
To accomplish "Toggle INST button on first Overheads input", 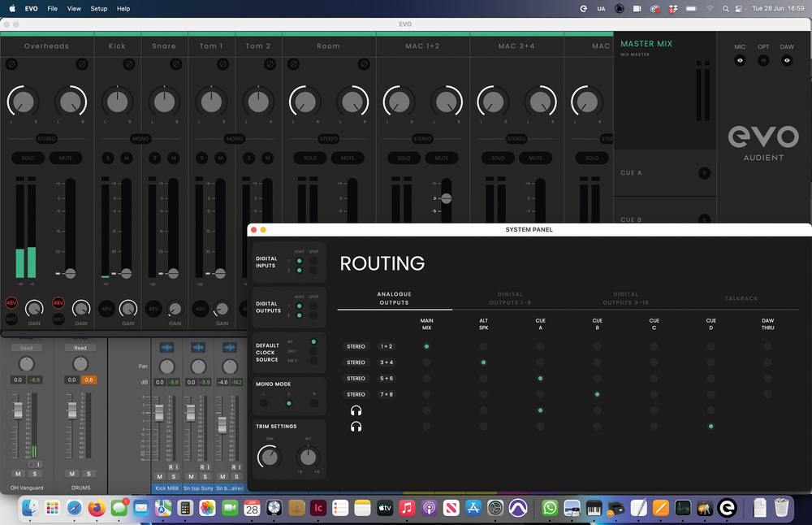I will (x=11, y=319).
